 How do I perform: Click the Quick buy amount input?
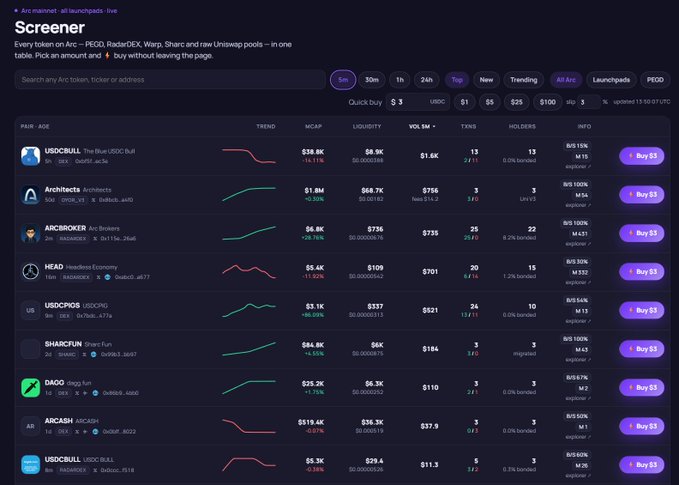pos(418,102)
